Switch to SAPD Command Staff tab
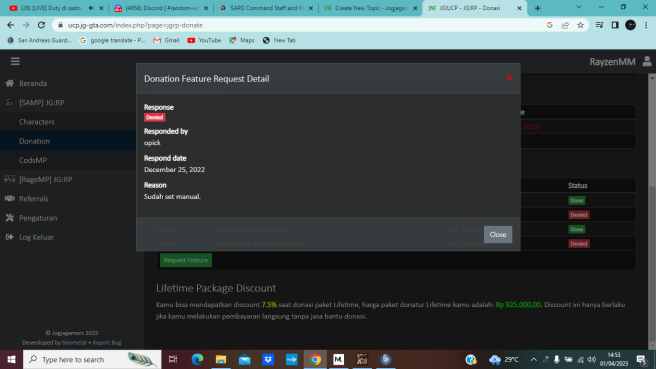 266,8
